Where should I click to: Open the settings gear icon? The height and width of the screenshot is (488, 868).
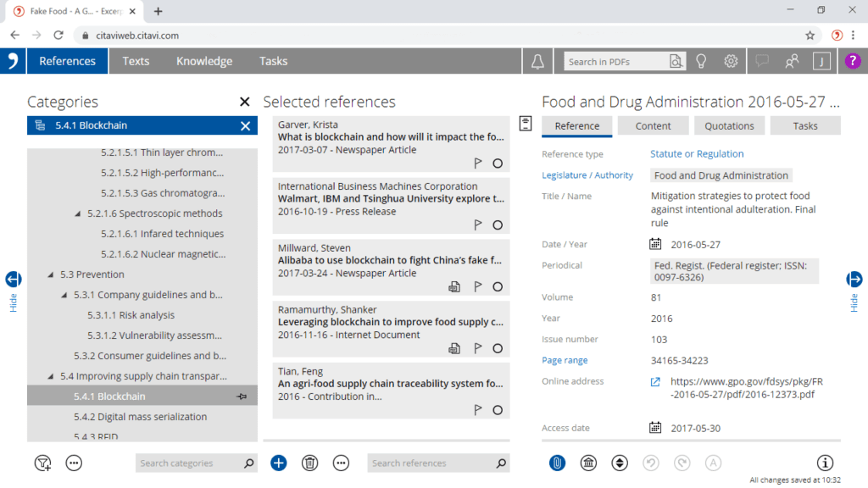(x=731, y=60)
